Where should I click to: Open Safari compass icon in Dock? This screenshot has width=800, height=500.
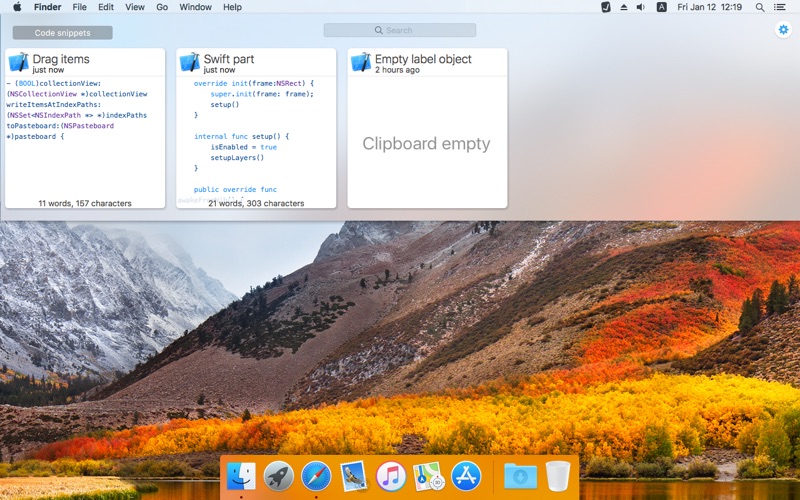(316, 476)
